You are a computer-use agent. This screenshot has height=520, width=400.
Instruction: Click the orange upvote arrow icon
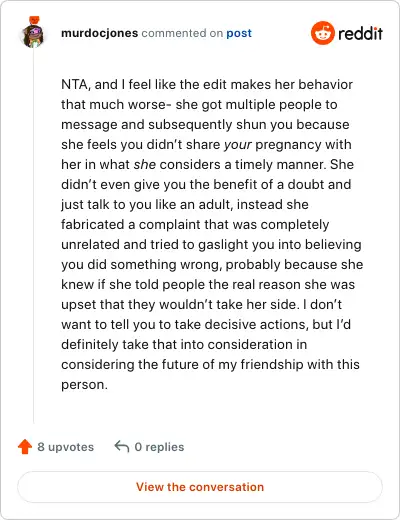click(x=25, y=447)
